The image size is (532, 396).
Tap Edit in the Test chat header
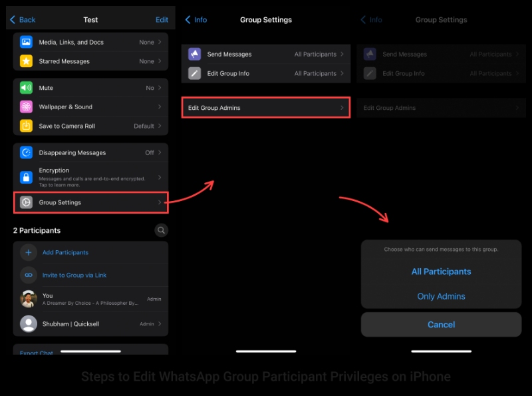[x=162, y=20]
